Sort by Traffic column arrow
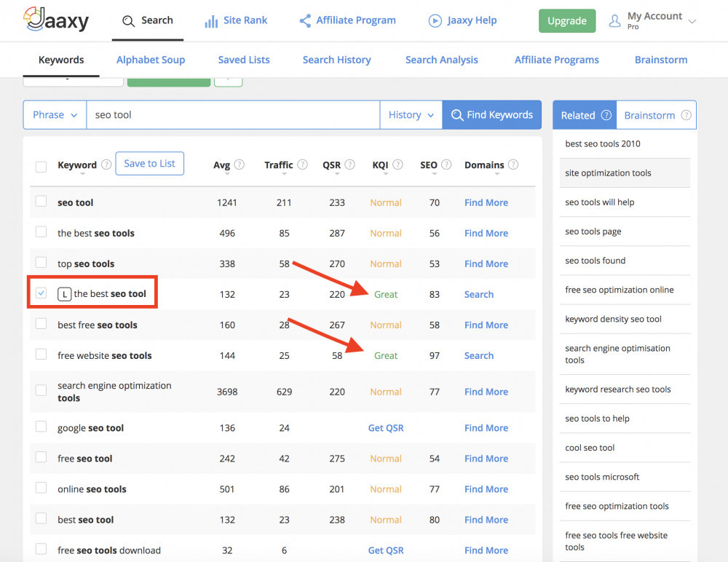The height and width of the screenshot is (562, 728). click(x=284, y=174)
